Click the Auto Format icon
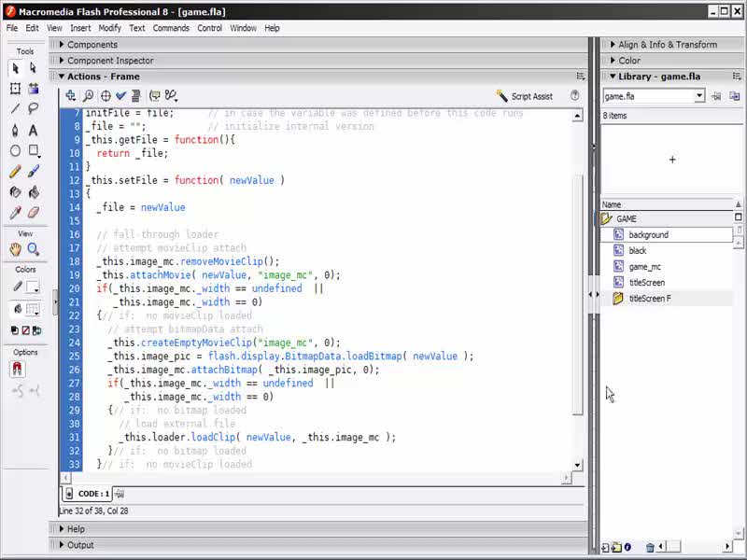The height and width of the screenshot is (560, 747). [136, 95]
